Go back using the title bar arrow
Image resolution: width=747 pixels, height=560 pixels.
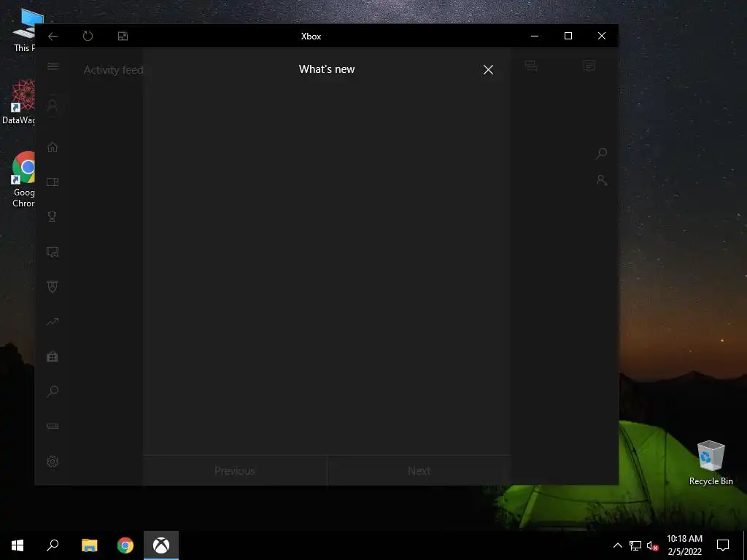[x=53, y=36]
